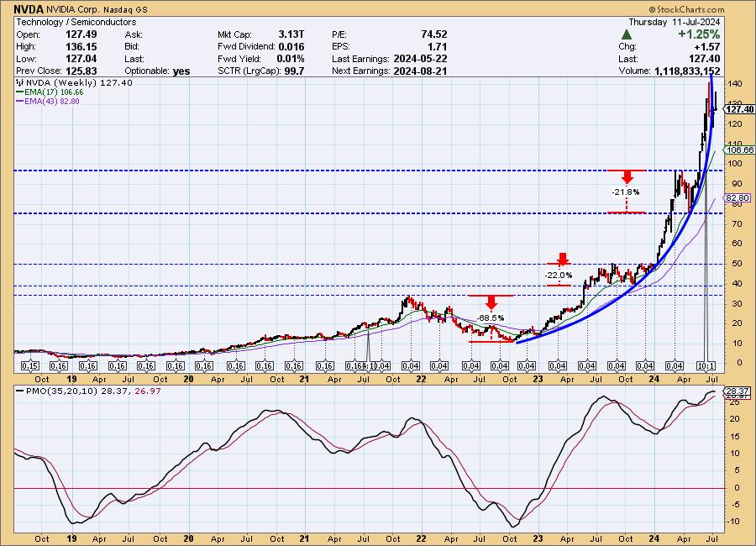Click the red down arrow above -21.8%
The image size is (756, 546).
(x=626, y=176)
